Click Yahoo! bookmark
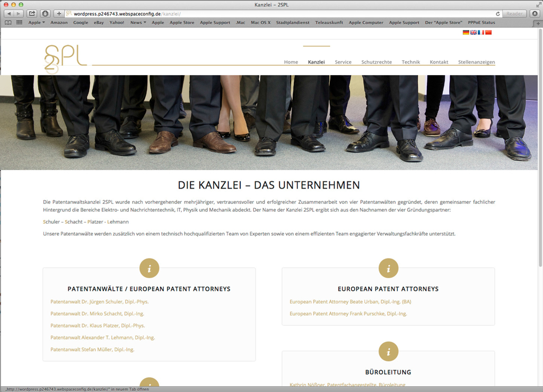This screenshot has width=543, height=392. (117, 22)
